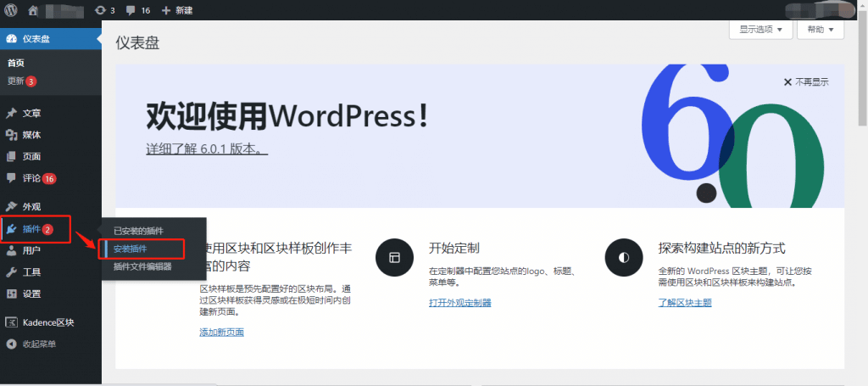Click the 开始定制 heading

[454, 248]
